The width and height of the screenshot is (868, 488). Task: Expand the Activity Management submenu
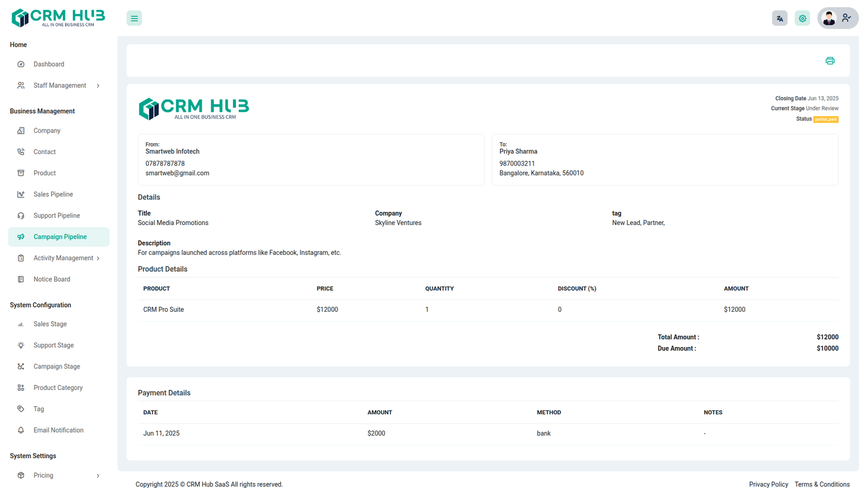point(98,259)
